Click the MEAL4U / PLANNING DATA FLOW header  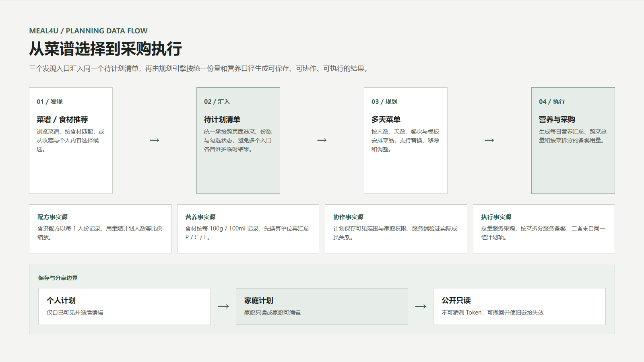coord(88,31)
